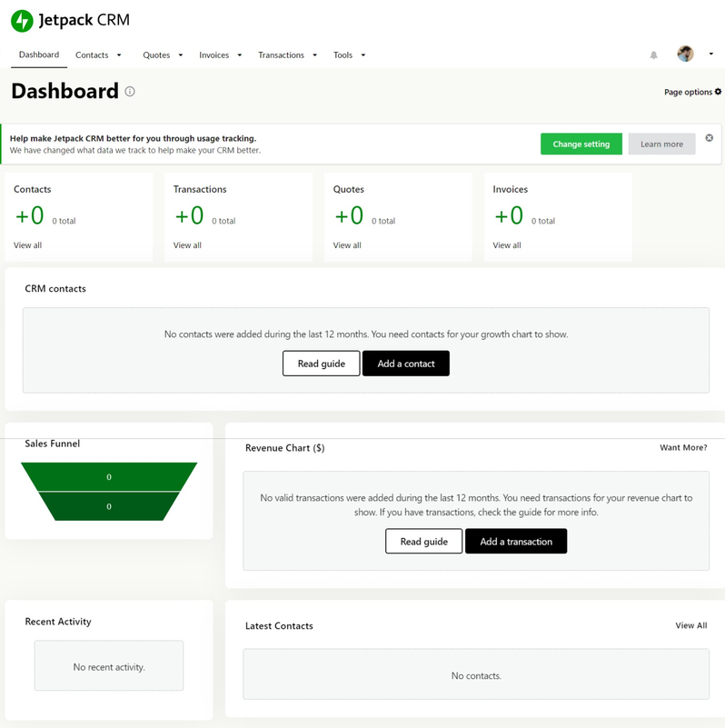Open the Contacts menu
The height and width of the screenshot is (728, 725).
click(x=92, y=55)
